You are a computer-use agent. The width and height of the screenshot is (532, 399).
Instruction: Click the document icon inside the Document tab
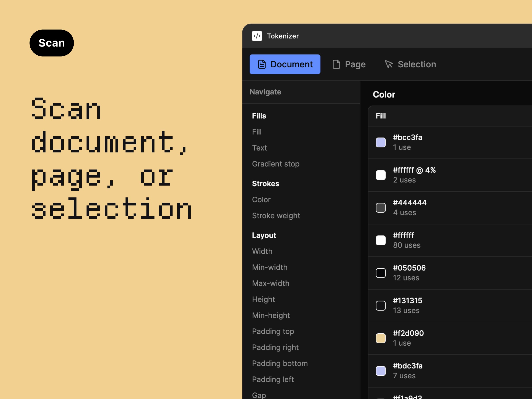point(262,64)
